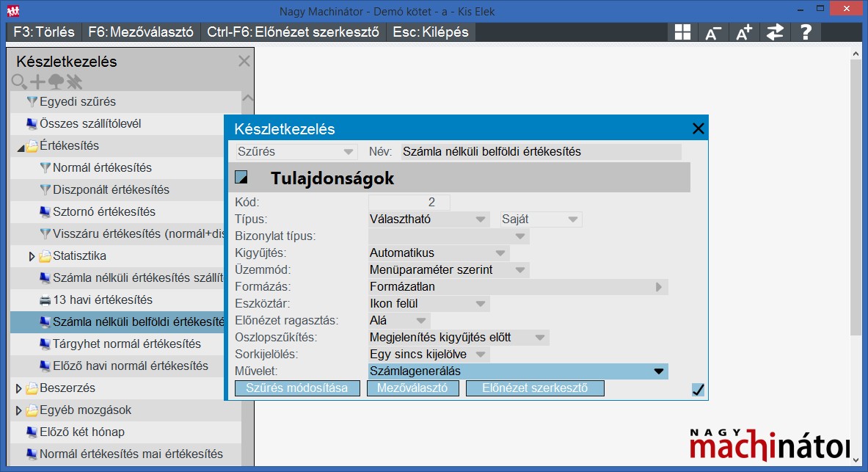Open the Eszköztár Ikon felül dropdown
Viewport: 868px width, 472px height.
tap(428, 304)
